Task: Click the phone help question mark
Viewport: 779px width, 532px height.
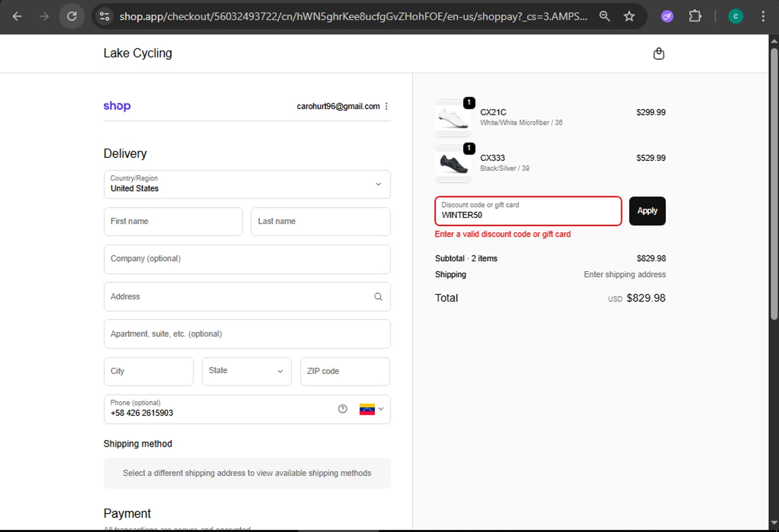Action: [343, 409]
